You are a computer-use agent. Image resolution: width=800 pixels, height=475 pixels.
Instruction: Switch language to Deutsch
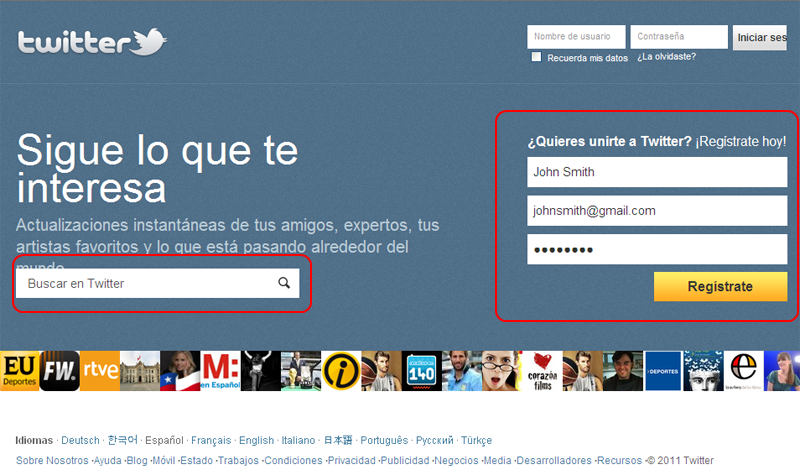80,440
